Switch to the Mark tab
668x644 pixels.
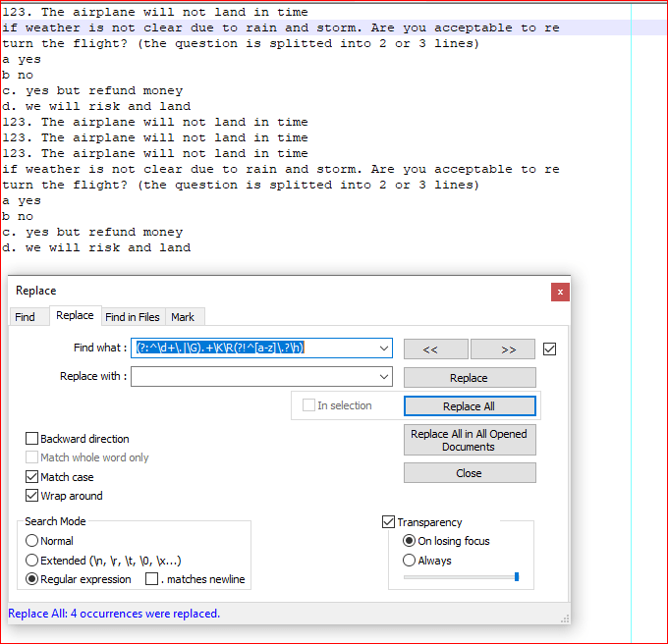[x=183, y=317]
